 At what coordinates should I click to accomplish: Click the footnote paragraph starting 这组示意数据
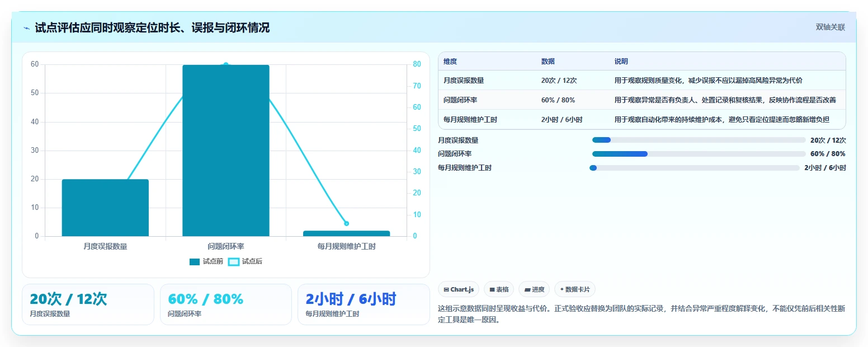641,315
